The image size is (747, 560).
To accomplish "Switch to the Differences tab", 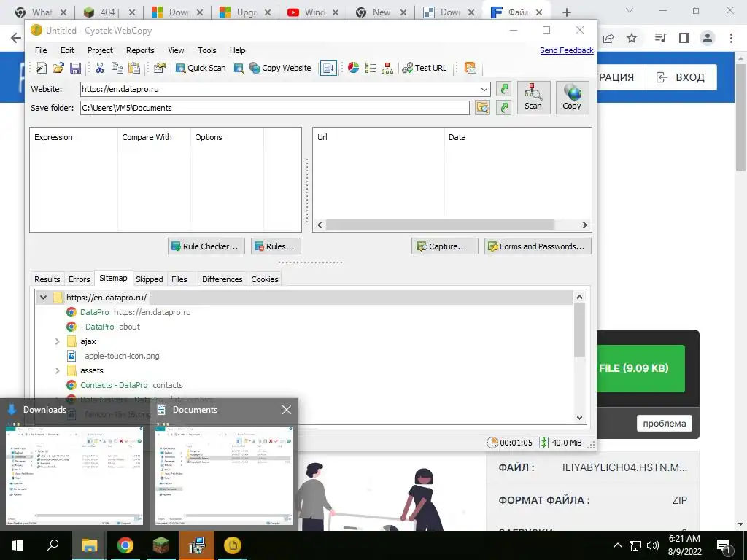I will coord(222,279).
